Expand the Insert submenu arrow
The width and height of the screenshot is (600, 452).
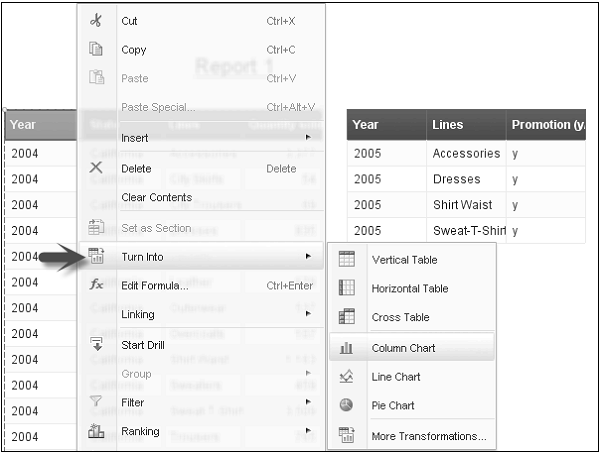[x=308, y=137]
